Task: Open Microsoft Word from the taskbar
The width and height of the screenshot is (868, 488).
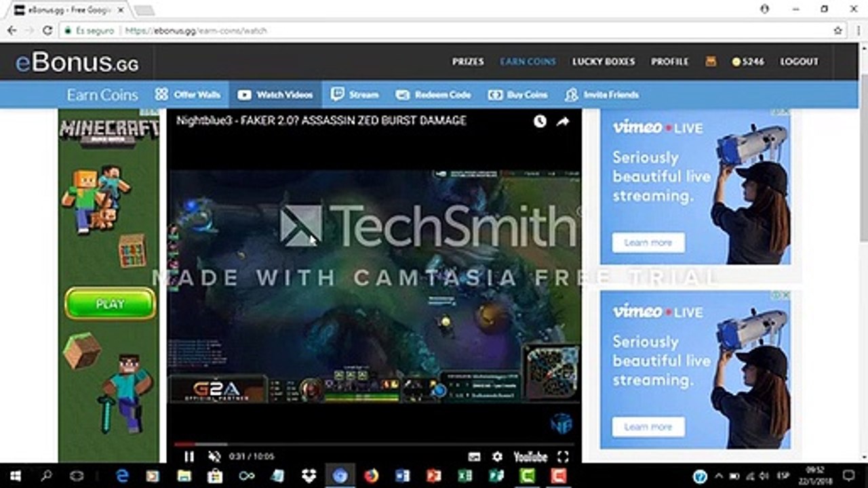Action: tap(403, 476)
